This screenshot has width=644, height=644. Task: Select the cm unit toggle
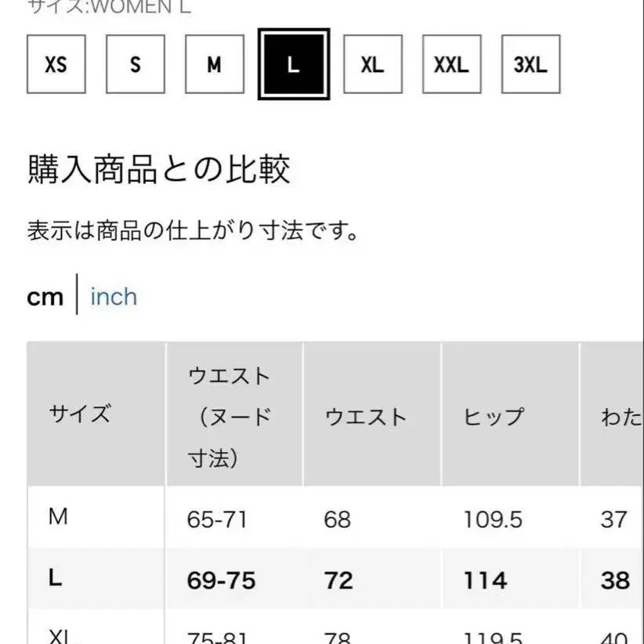[45, 297]
